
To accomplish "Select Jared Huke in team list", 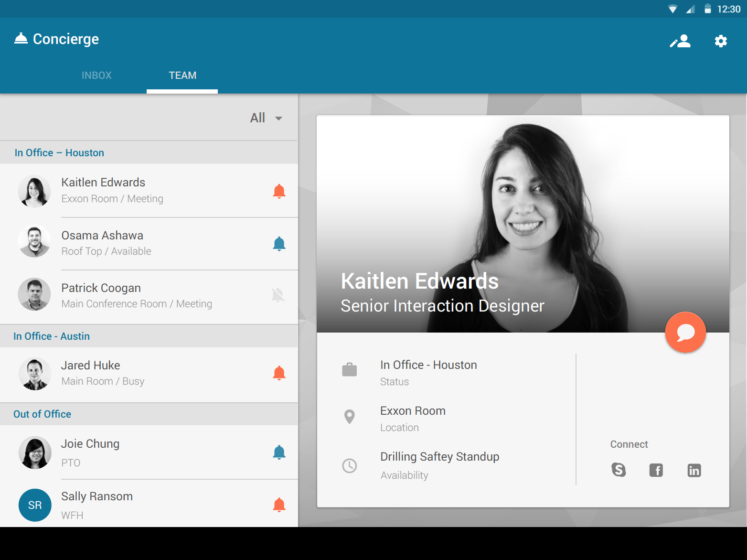I will [x=149, y=375].
